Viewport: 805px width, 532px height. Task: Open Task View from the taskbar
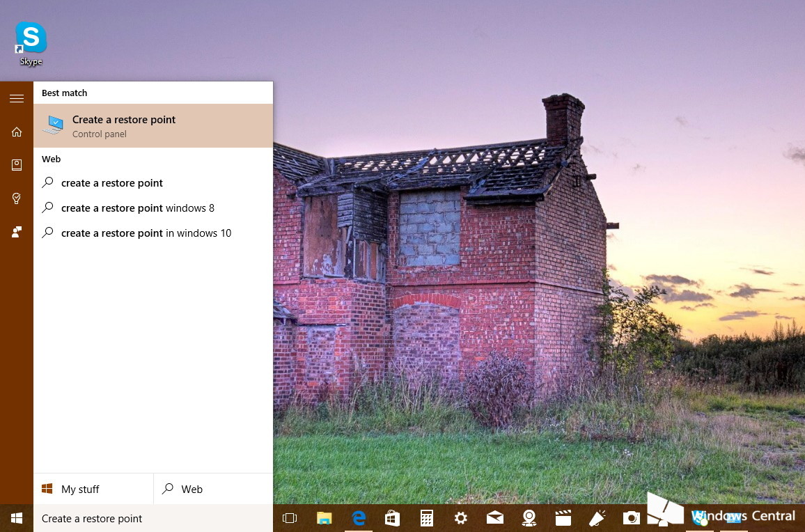point(290,518)
